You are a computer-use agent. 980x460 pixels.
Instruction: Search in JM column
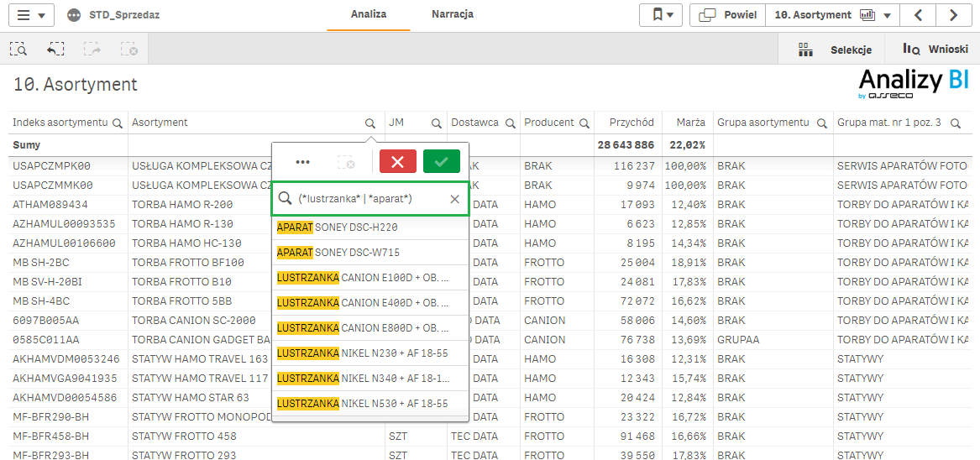coord(435,123)
